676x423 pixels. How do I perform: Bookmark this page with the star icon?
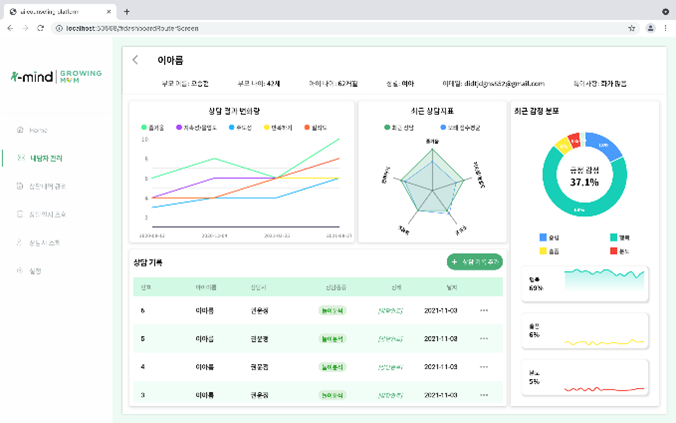coord(631,28)
